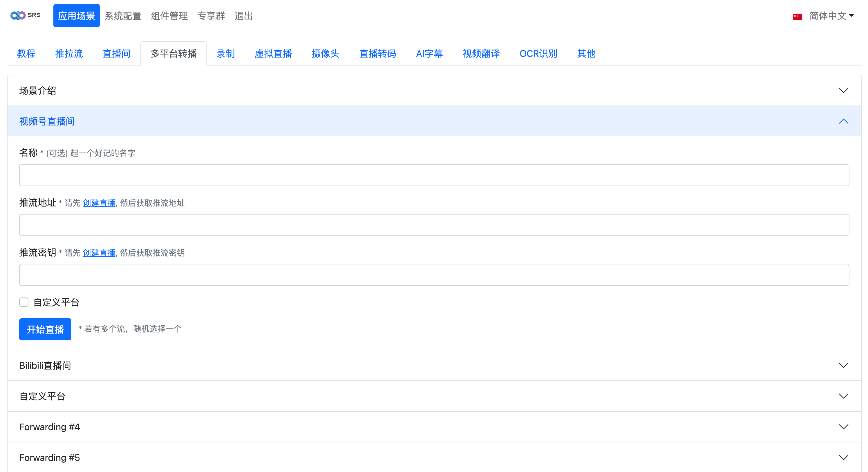This screenshot has width=868, height=472.
Task: Click the 场景介绍 section title
Action: point(38,90)
